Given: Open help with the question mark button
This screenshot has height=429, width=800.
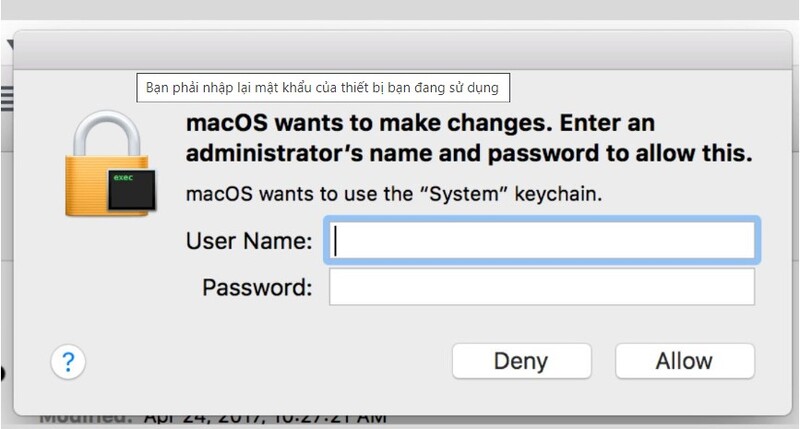Looking at the screenshot, I should 68,362.
